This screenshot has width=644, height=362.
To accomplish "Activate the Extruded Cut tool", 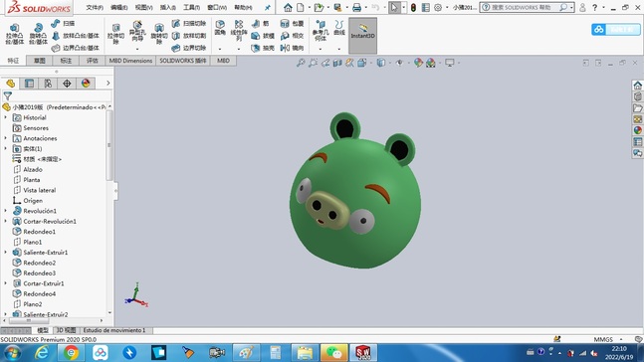I will pos(115,34).
